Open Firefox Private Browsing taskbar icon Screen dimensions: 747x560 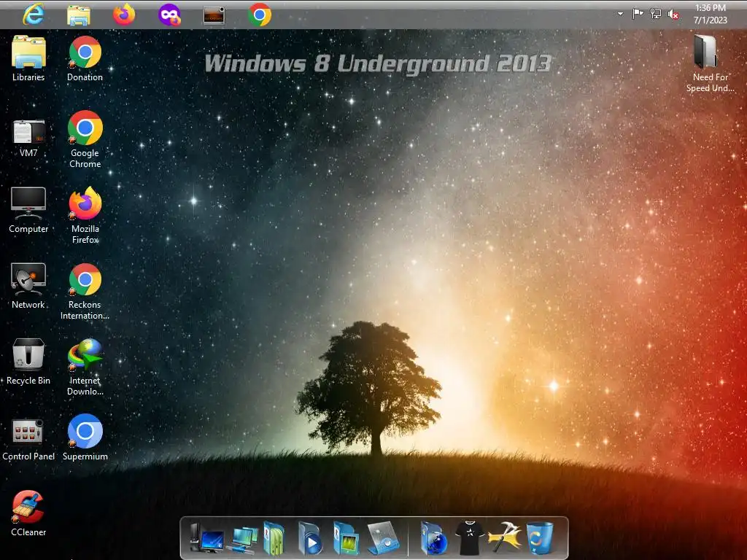click(x=169, y=15)
